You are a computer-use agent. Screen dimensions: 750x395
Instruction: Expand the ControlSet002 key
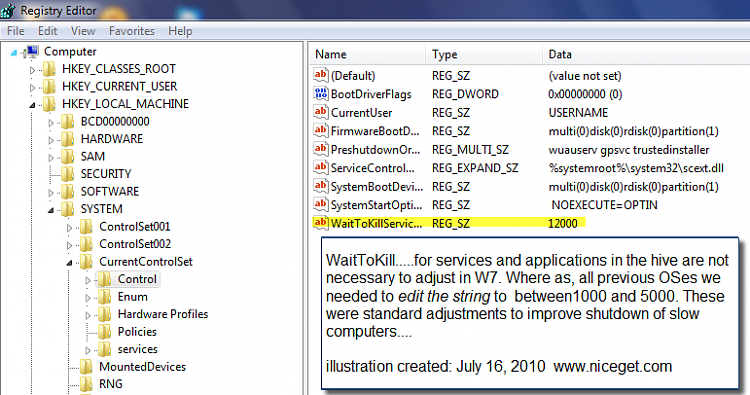tap(69, 245)
